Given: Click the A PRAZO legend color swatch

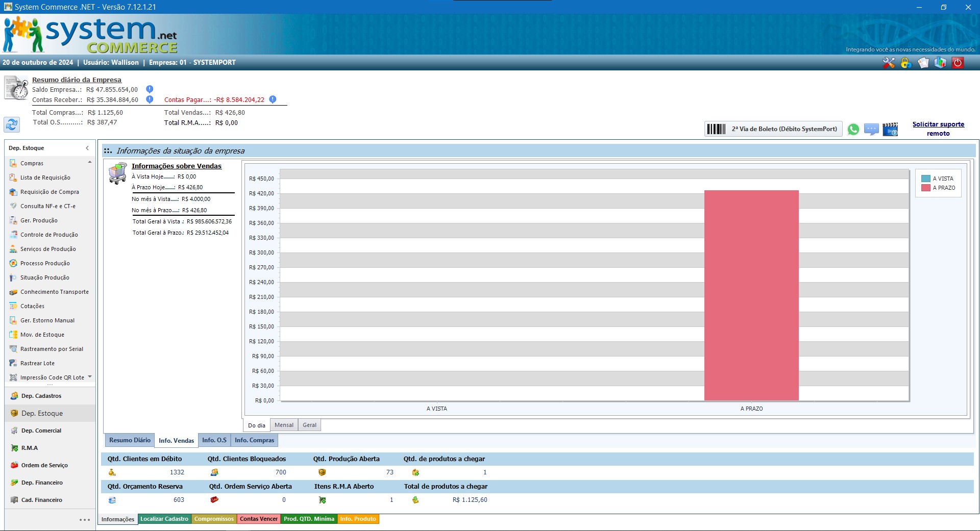Looking at the screenshot, I should (x=925, y=188).
